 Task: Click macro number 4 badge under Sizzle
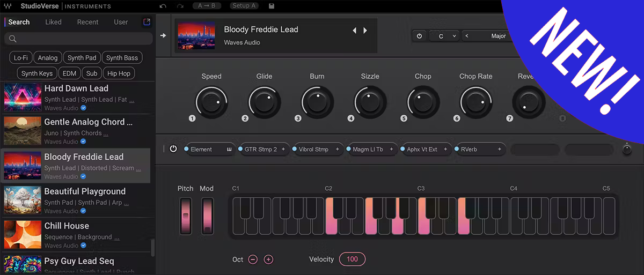pos(351,118)
